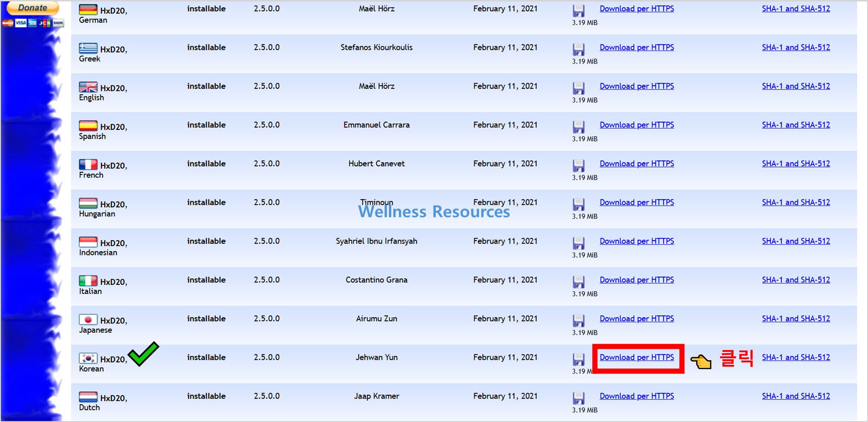Download Indonesian HxD20 per HTTPS

point(637,241)
